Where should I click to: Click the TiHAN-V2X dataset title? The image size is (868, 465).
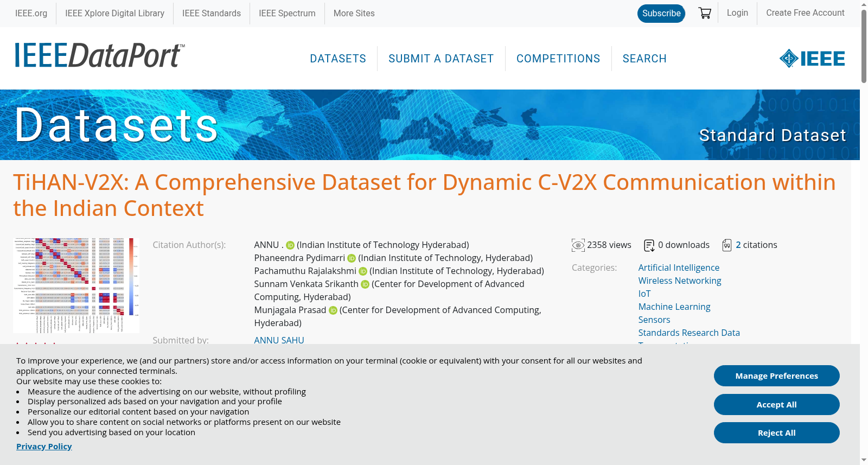click(x=424, y=195)
